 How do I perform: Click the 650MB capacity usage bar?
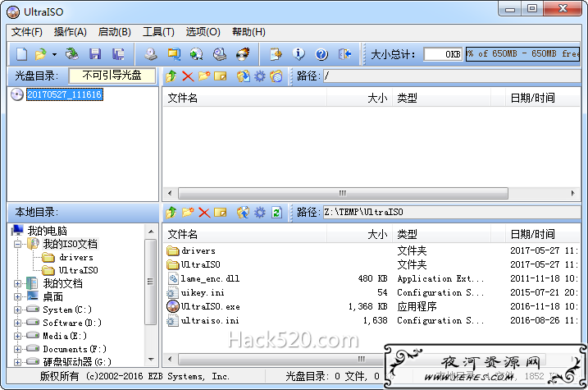[523, 54]
